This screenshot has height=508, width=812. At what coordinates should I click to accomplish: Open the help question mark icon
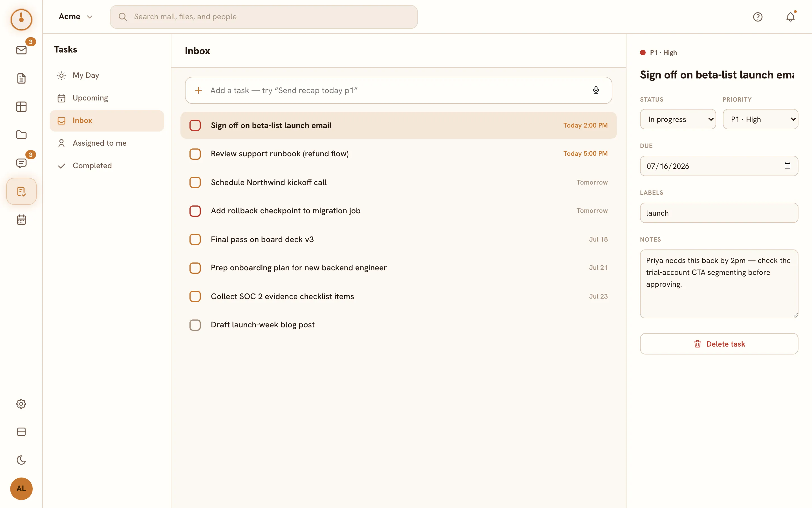(758, 17)
